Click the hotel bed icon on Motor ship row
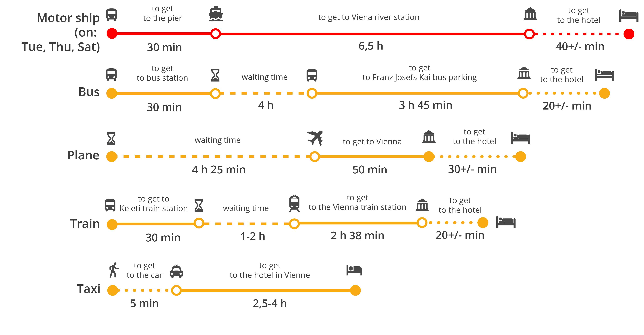The height and width of the screenshot is (335, 644). (629, 16)
